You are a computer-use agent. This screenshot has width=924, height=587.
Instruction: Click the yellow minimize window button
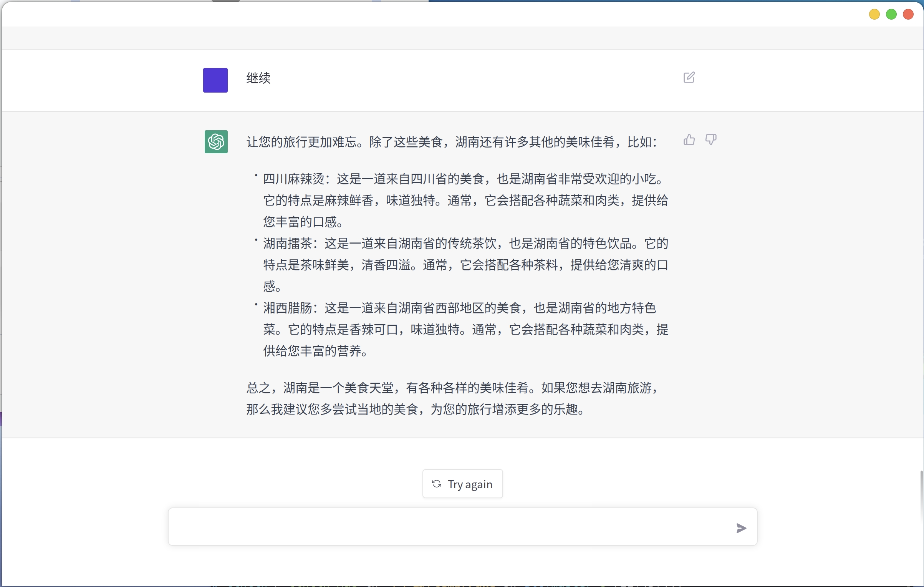(874, 15)
